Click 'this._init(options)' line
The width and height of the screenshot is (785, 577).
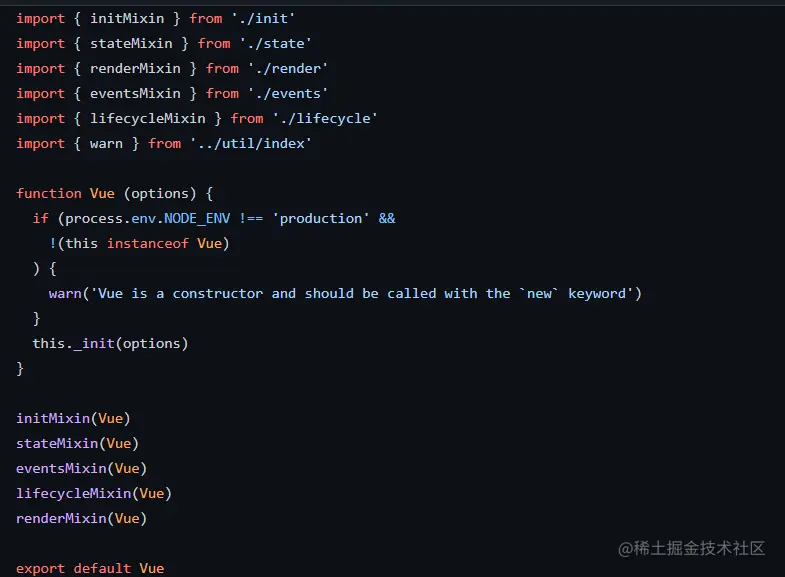click(x=110, y=344)
